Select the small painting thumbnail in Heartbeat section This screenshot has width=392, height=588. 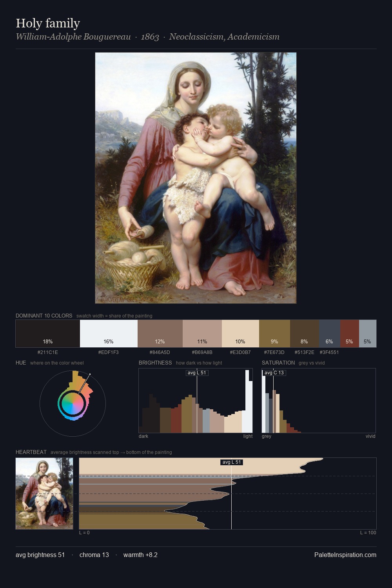44,494
